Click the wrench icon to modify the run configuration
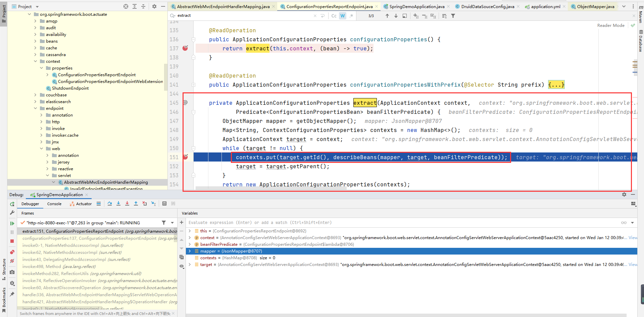 [x=12, y=212]
